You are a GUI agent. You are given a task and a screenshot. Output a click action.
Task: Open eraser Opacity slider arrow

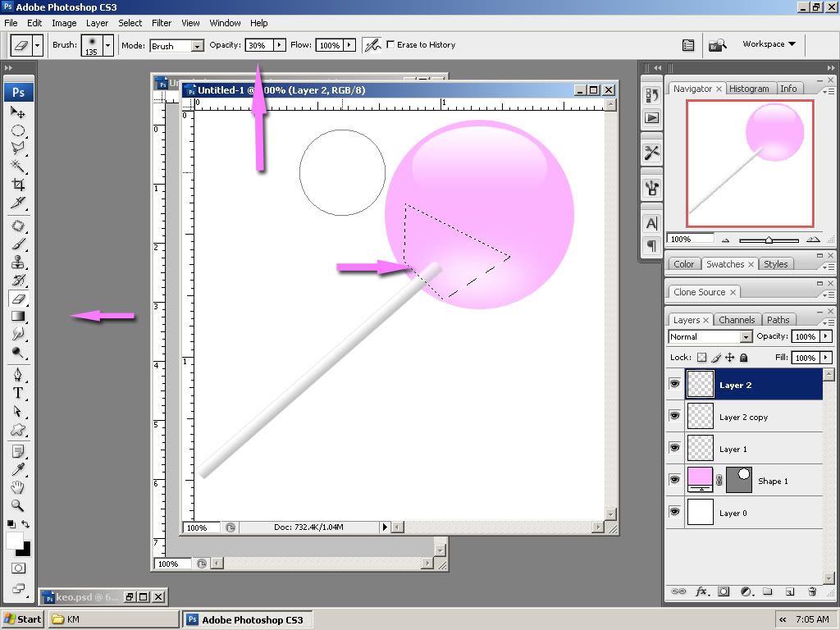(x=280, y=45)
